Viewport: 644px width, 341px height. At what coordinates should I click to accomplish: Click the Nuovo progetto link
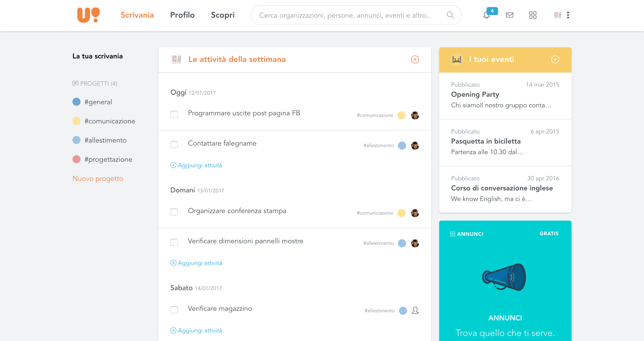coord(98,179)
